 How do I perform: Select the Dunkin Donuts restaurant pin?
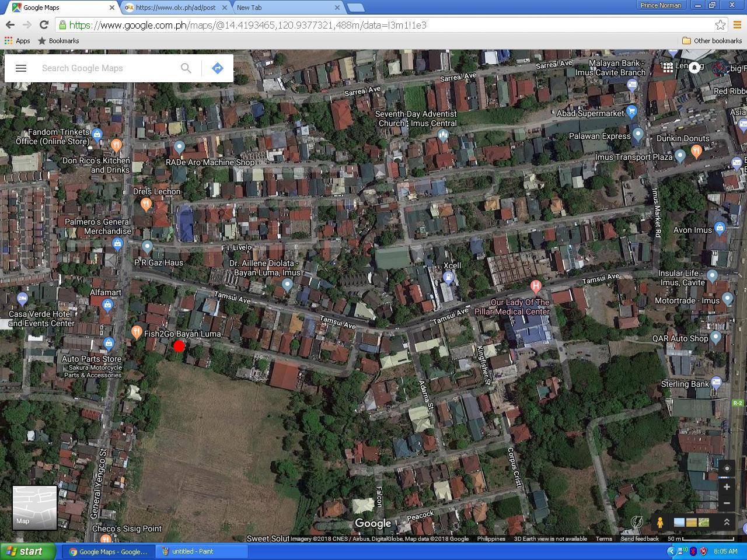point(696,151)
